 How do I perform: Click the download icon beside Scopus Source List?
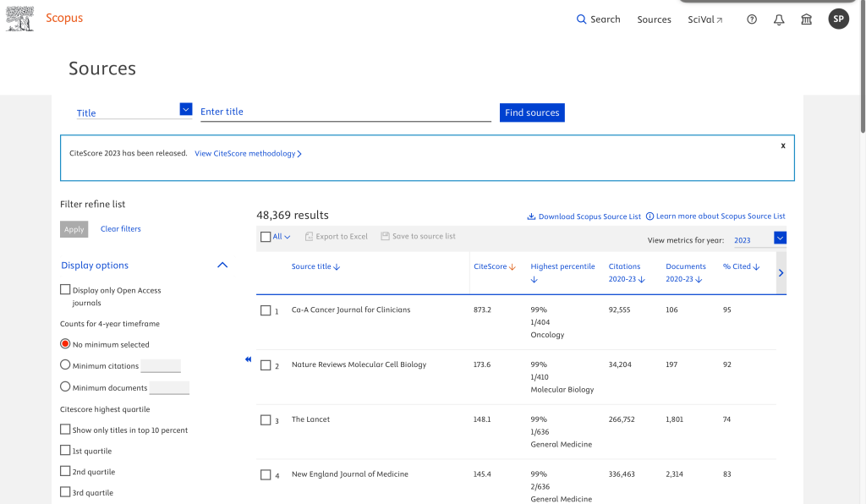click(531, 216)
